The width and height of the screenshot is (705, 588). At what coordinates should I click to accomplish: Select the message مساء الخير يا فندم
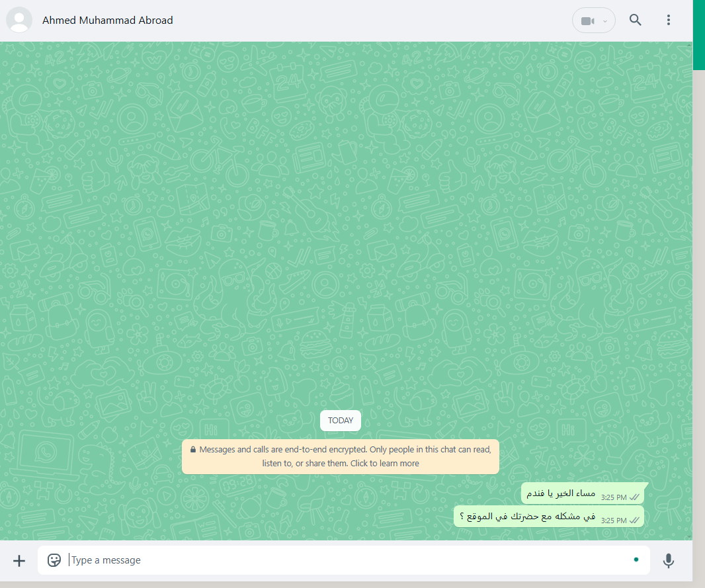(583, 493)
